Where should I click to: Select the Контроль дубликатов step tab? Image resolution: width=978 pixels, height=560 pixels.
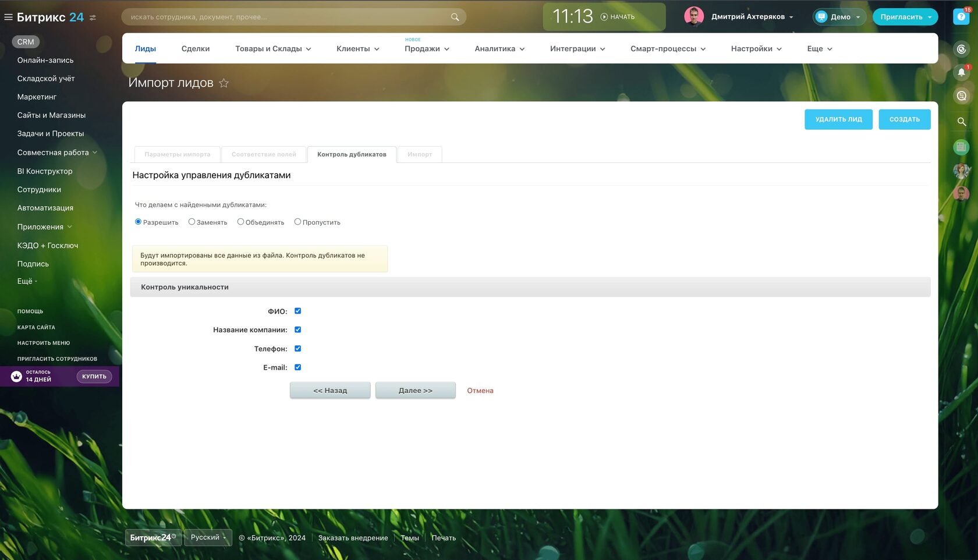click(x=352, y=154)
